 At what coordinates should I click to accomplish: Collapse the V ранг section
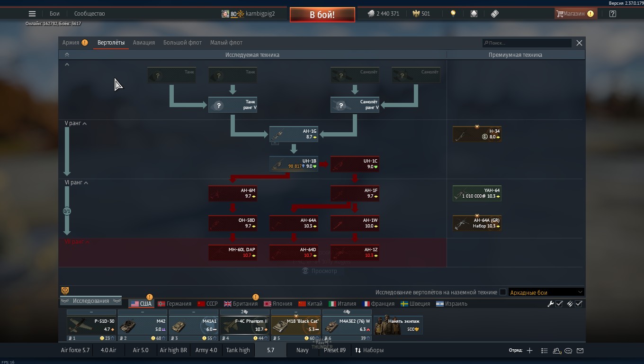click(x=76, y=123)
